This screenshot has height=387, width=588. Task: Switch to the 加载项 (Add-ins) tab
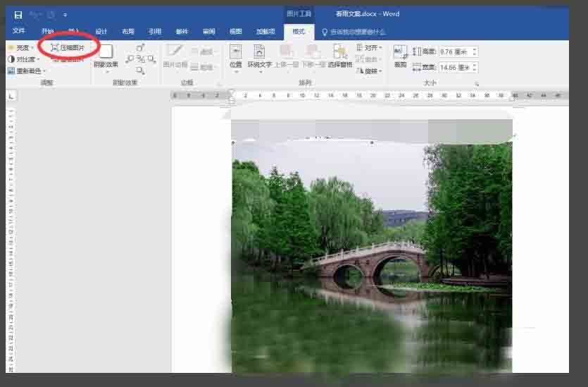coord(265,32)
